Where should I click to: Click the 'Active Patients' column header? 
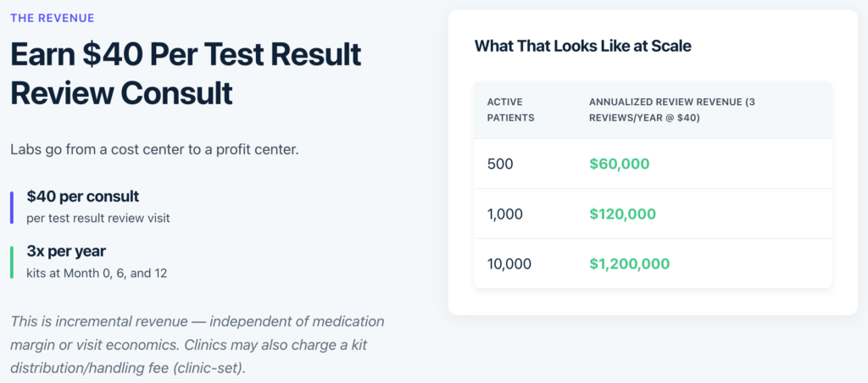[510, 110]
